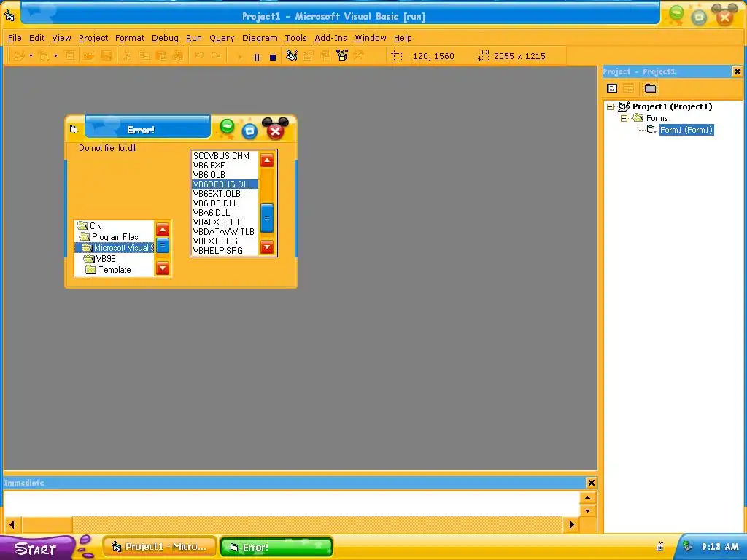Click the Start button on taskbar
Image resolution: width=747 pixels, height=560 pixels.
coord(36,548)
